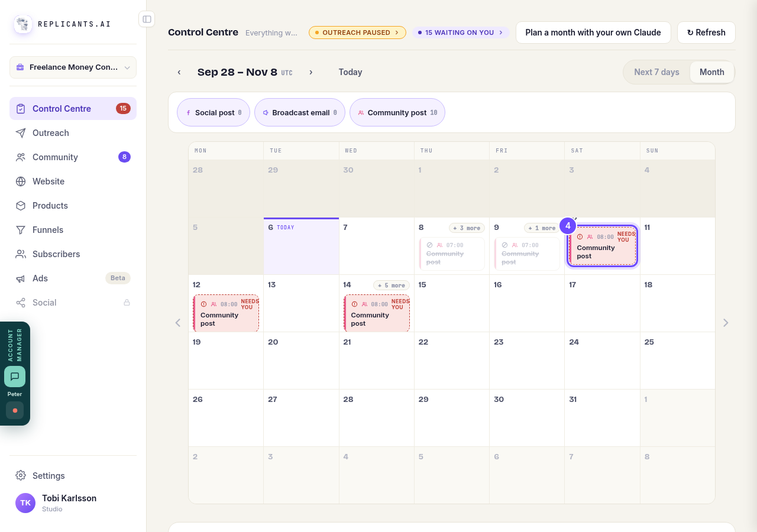The height and width of the screenshot is (532, 757).
Task: Open the Freelance Money workspace dropdown
Action: pyautogui.click(x=73, y=67)
